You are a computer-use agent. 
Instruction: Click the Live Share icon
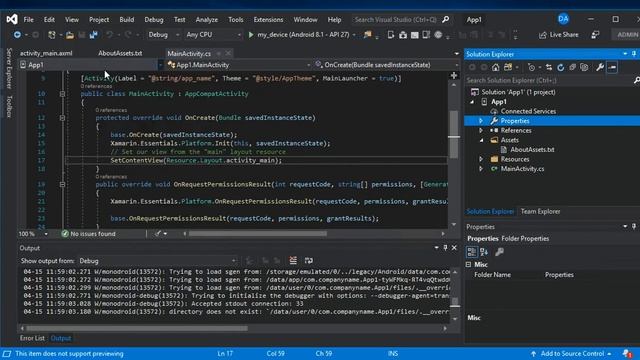[x=542, y=35]
